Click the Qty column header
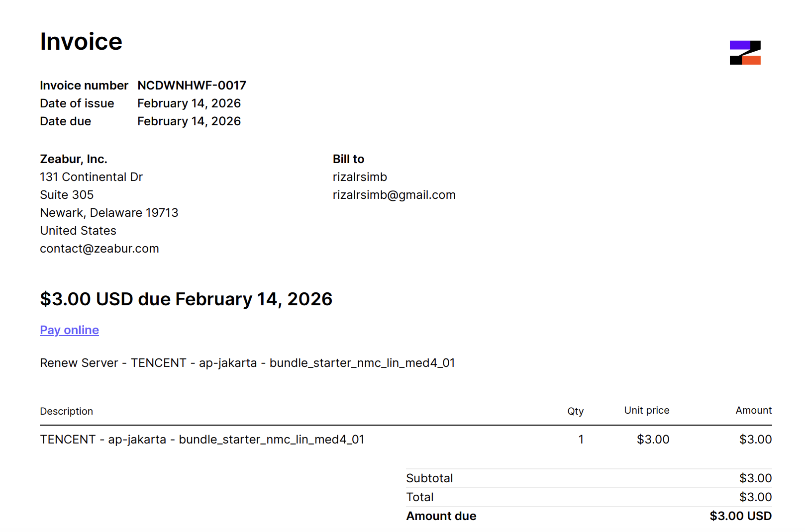This screenshot has width=805, height=532. pyautogui.click(x=575, y=411)
